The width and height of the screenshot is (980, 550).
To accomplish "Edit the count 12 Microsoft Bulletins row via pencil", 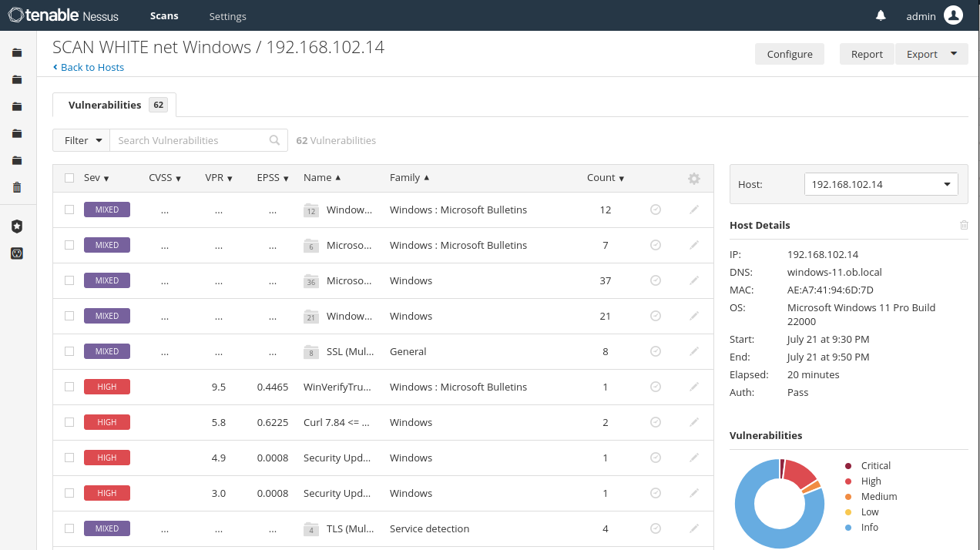I will click(x=694, y=210).
